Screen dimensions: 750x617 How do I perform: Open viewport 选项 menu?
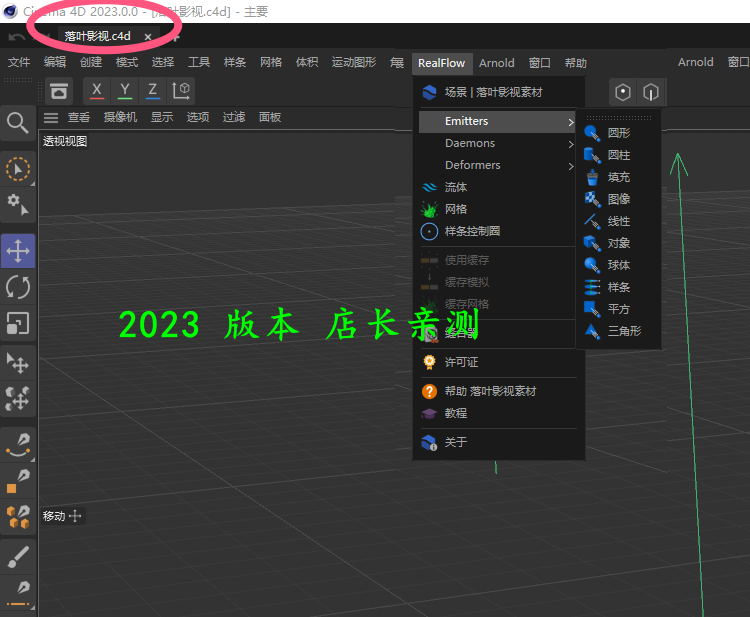[198, 117]
